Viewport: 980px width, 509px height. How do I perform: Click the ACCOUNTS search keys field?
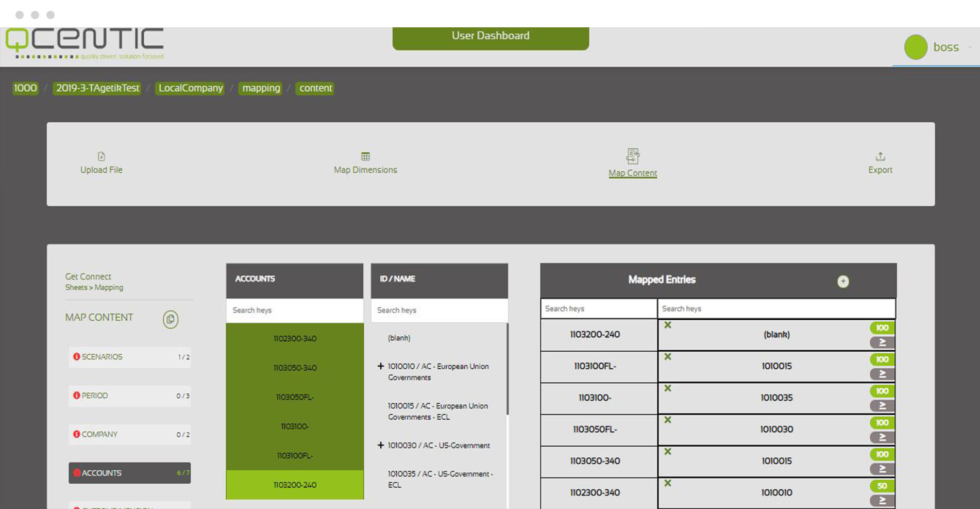pyautogui.click(x=294, y=310)
